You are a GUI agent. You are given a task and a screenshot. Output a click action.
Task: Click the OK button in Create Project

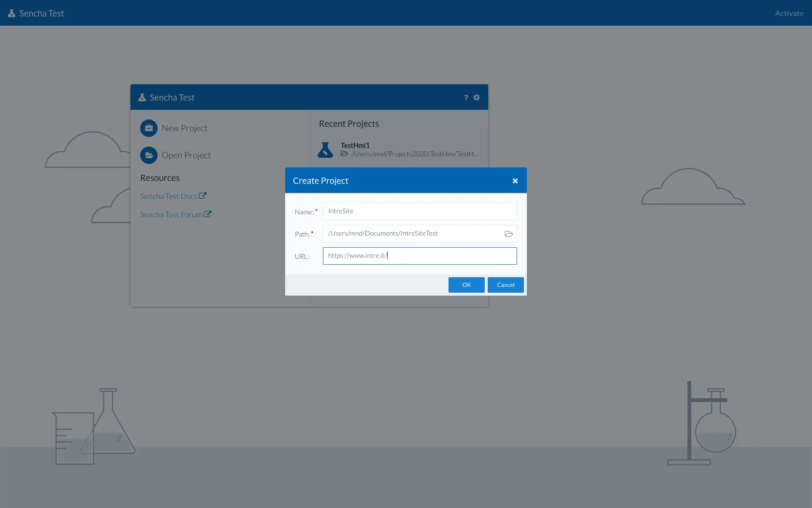tap(466, 285)
